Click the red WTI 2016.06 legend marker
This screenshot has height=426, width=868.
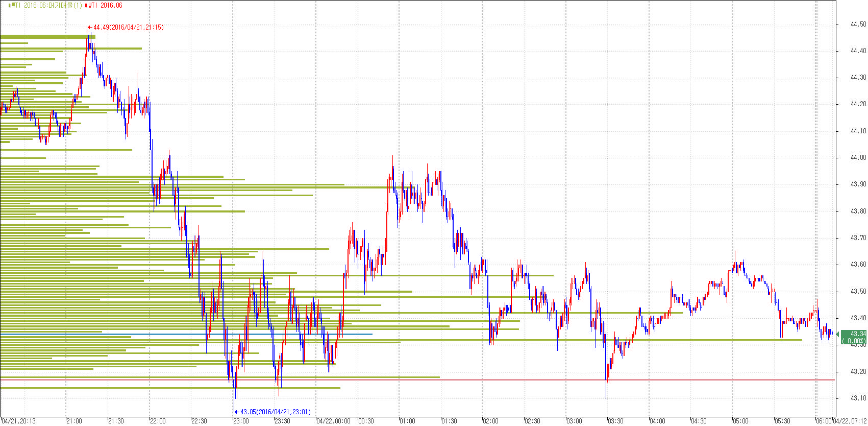(x=86, y=6)
